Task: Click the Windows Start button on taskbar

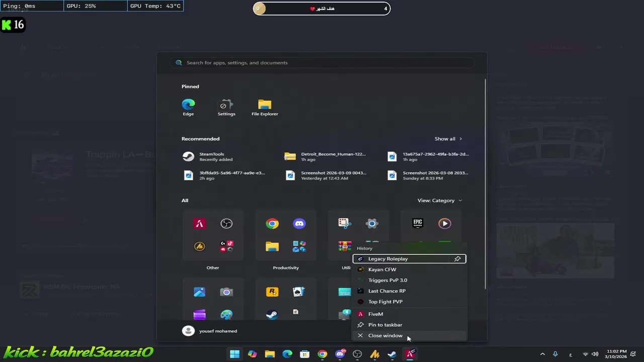Action: (234, 354)
